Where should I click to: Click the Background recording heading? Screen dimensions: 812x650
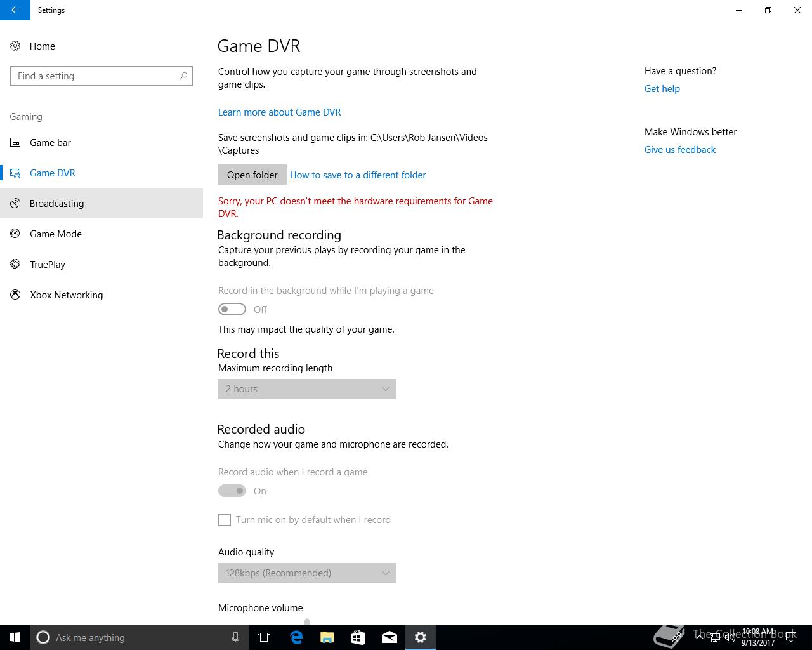(x=279, y=235)
